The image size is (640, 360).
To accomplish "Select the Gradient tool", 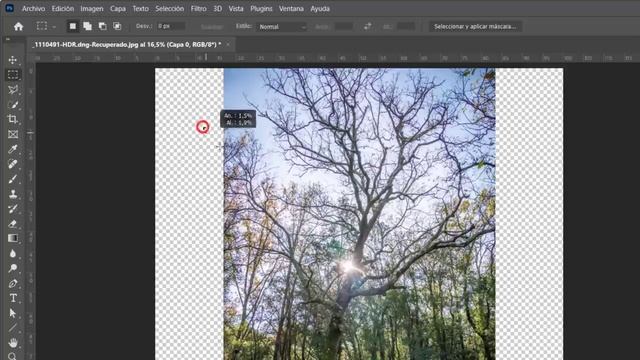I will (13, 238).
